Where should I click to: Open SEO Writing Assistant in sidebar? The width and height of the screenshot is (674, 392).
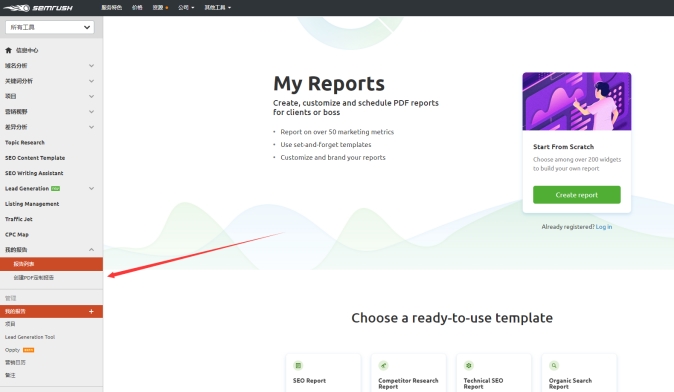(x=34, y=173)
